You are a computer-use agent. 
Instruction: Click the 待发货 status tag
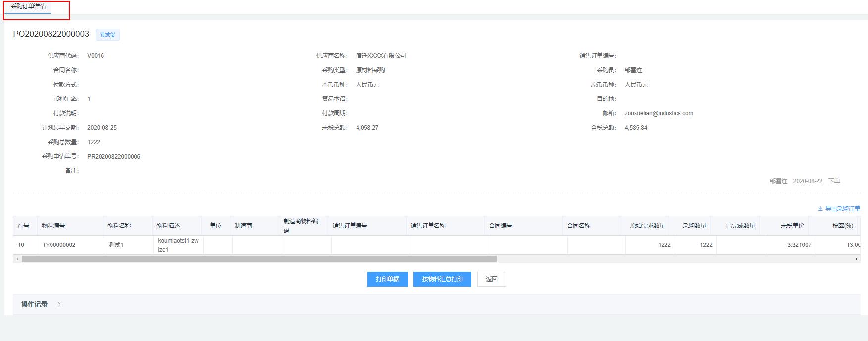[x=107, y=35]
